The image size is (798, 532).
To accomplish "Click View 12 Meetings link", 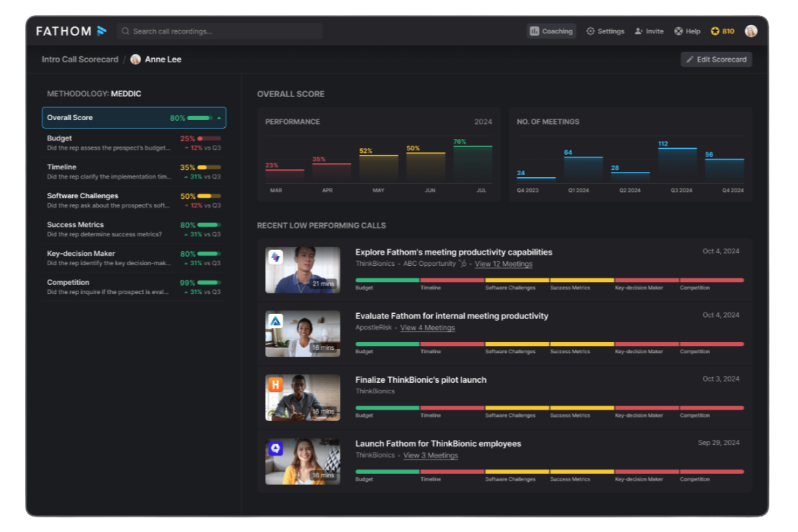I will [x=504, y=264].
